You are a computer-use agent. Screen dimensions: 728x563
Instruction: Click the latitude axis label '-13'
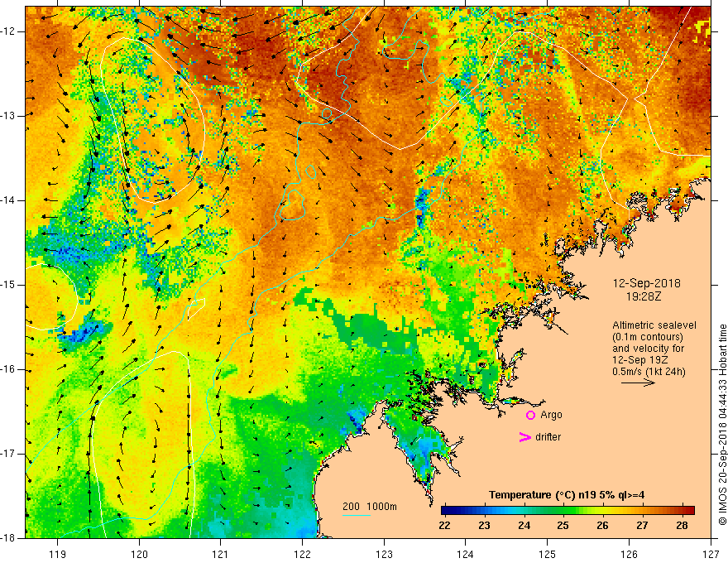point(9,116)
